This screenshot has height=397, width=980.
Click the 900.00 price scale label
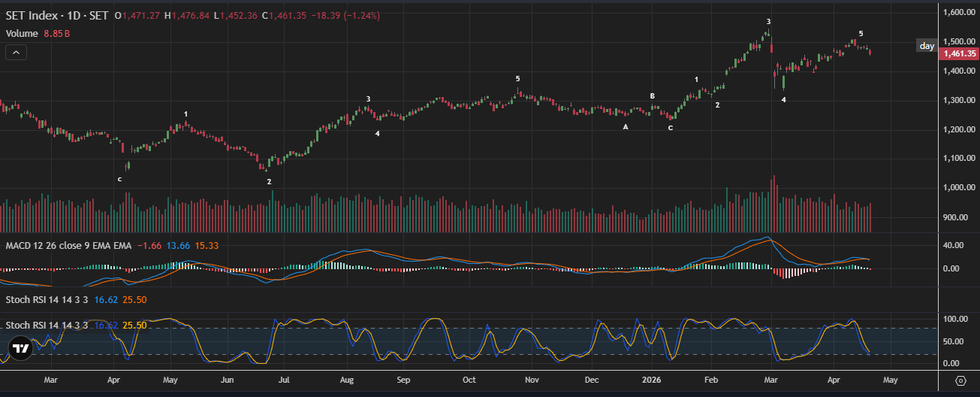point(958,217)
